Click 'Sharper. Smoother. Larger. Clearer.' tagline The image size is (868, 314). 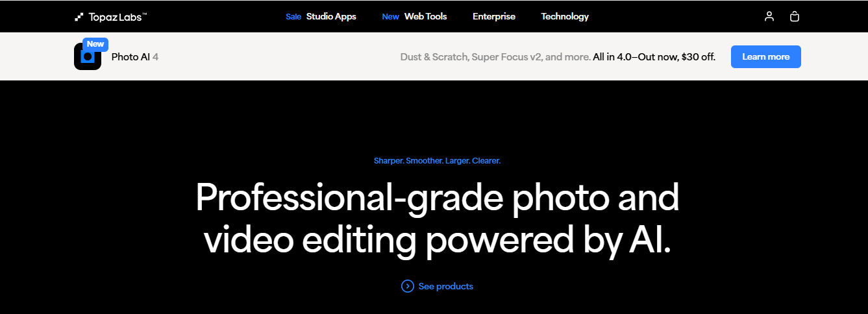437,160
